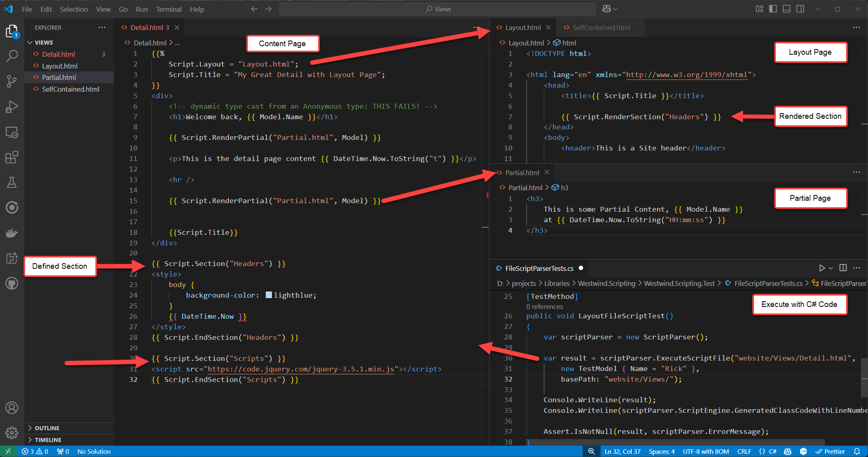Open the Extensions view
Screen dimensions: 868x457
coord(12,157)
